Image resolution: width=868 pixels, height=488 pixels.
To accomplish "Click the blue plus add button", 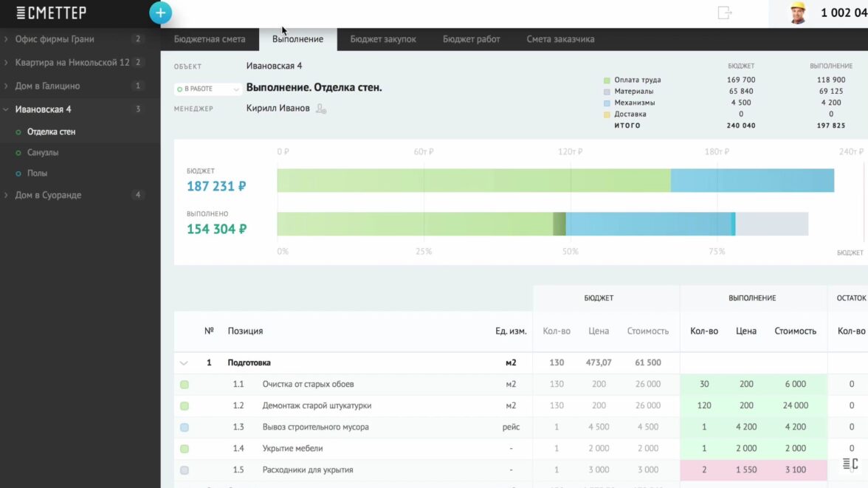I will [x=160, y=13].
